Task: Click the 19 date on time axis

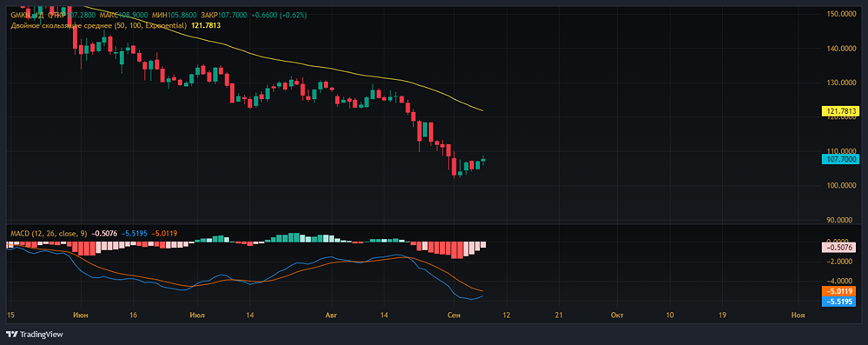Action: [722, 315]
